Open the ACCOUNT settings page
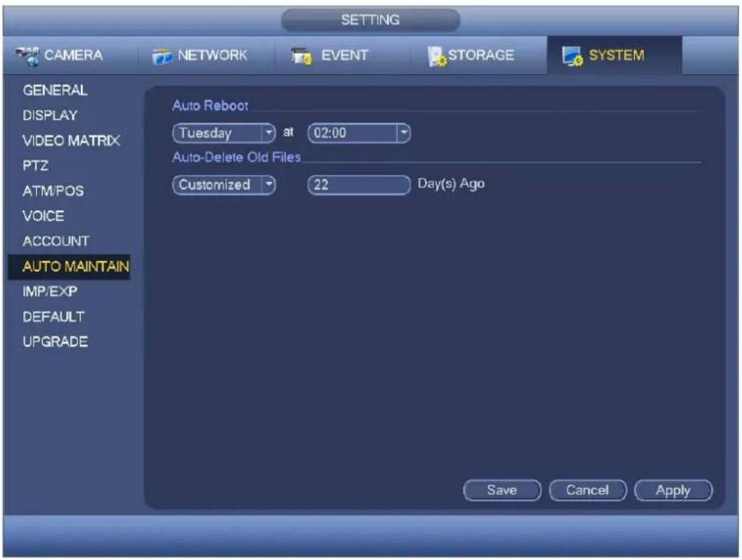This screenshot has width=742, height=560. (x=55, y=241)
